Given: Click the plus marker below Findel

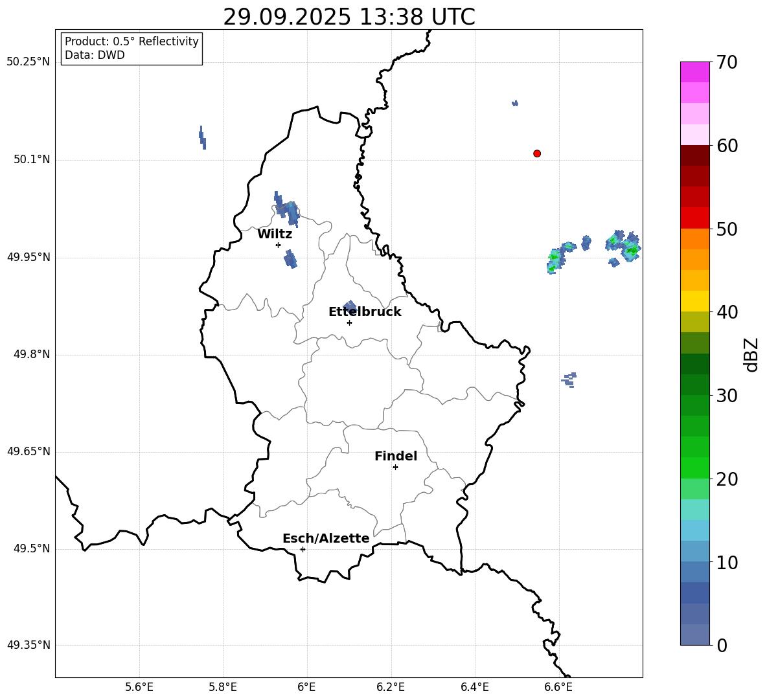Looking at the screenshot, I should [395, 468].
